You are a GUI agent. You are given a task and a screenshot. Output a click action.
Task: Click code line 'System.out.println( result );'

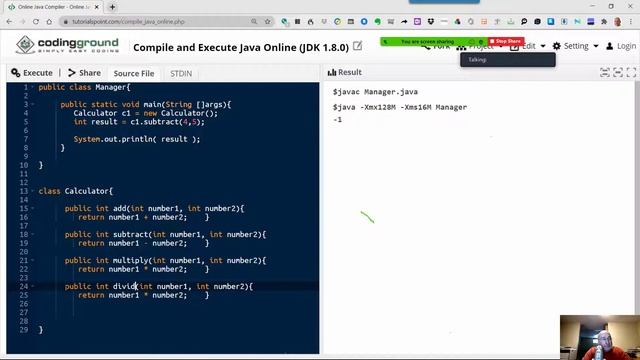pyautogui.click(x=137, y=139)
